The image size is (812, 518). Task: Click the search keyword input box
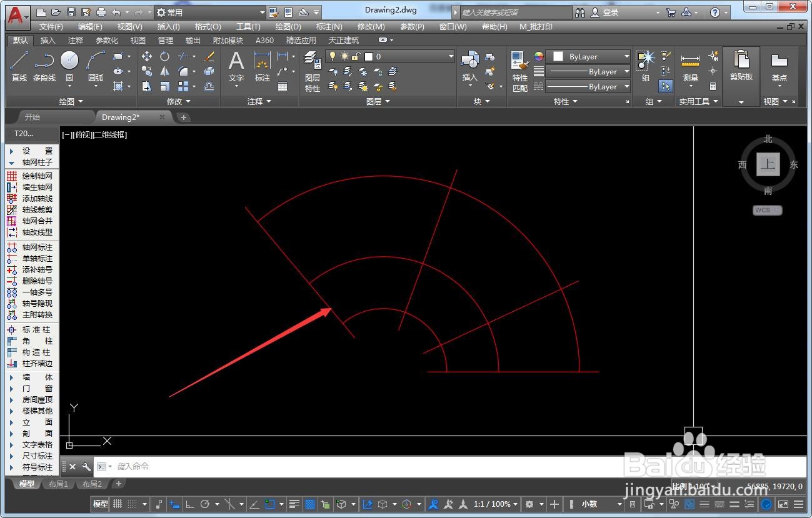pyautogui.click(x=516, y=12)
